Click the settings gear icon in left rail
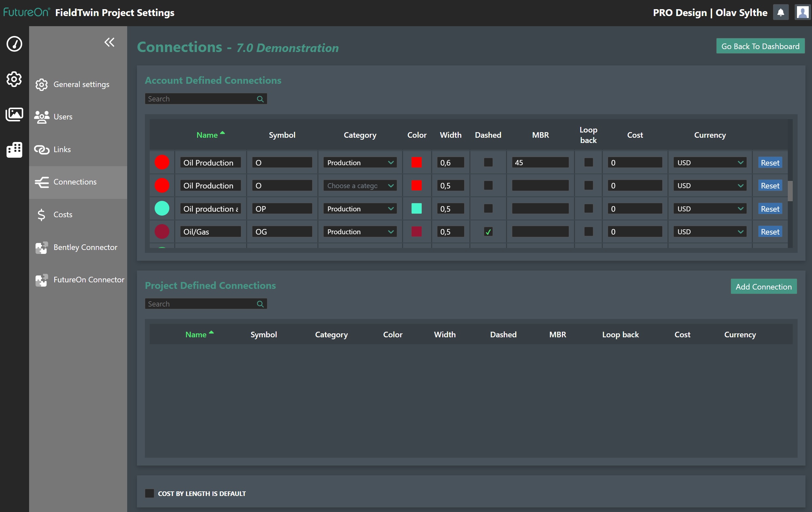The image size is (812, 512). (14, 79)
